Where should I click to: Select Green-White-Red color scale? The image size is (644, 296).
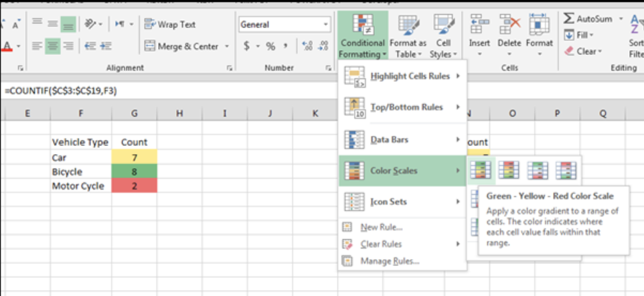537,170
